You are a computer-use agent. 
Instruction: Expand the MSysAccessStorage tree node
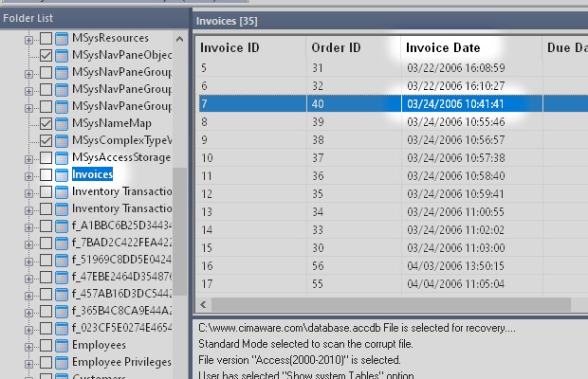30,157
